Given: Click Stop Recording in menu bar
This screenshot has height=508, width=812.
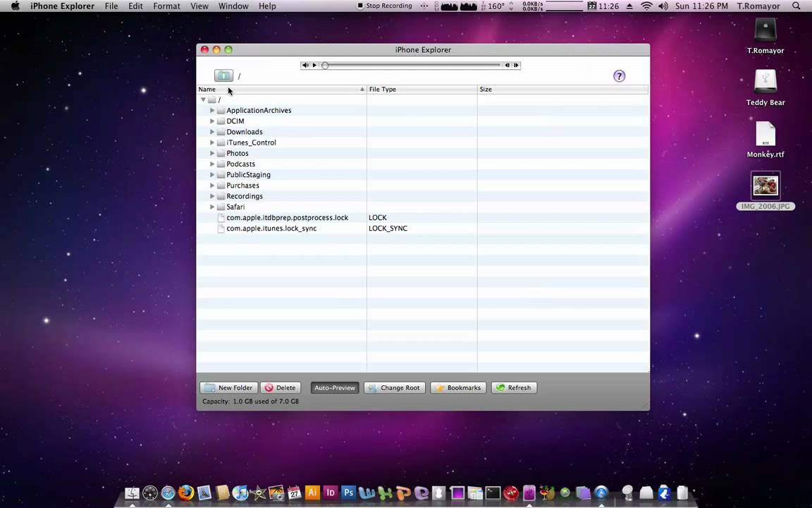Looking at the screenshot, I should click(x=384, y=6).
